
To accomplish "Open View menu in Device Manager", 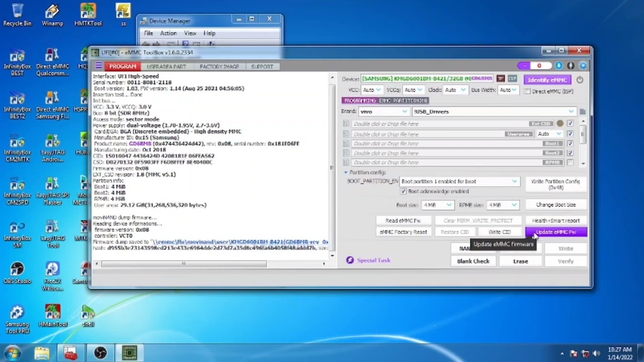I will 190,33.
